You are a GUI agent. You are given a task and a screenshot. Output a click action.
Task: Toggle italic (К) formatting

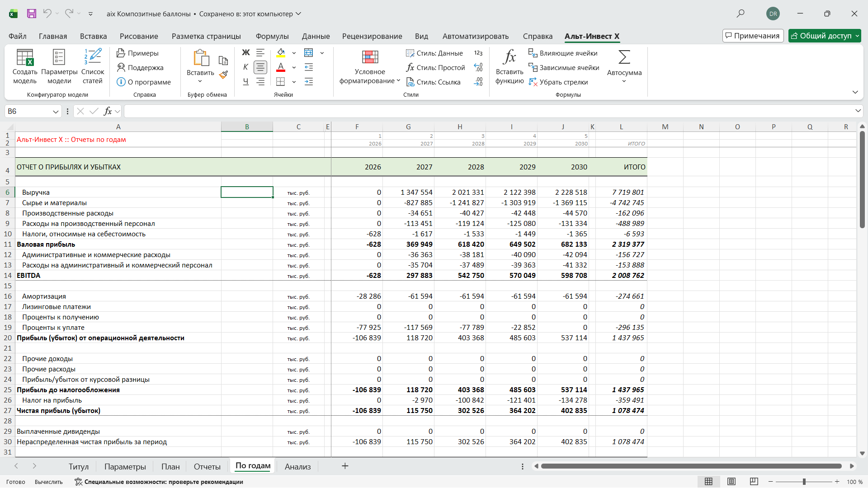[245, 67]
